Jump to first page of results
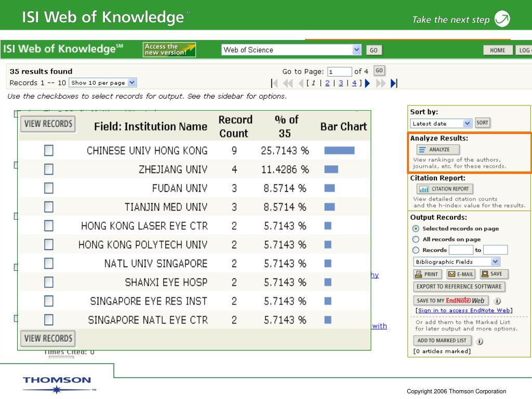The height and width of the screenshot is (399, 532). click(x=274, y=83)
